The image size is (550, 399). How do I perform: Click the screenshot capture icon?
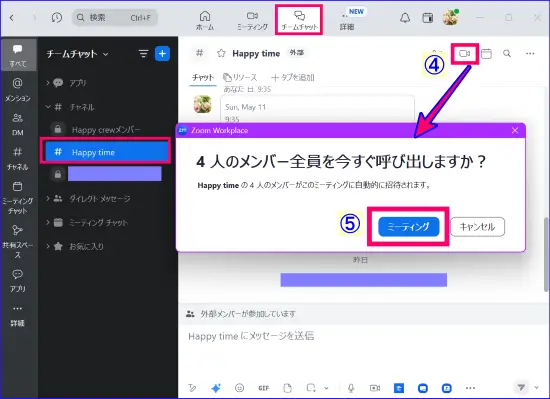coord(311,388)
